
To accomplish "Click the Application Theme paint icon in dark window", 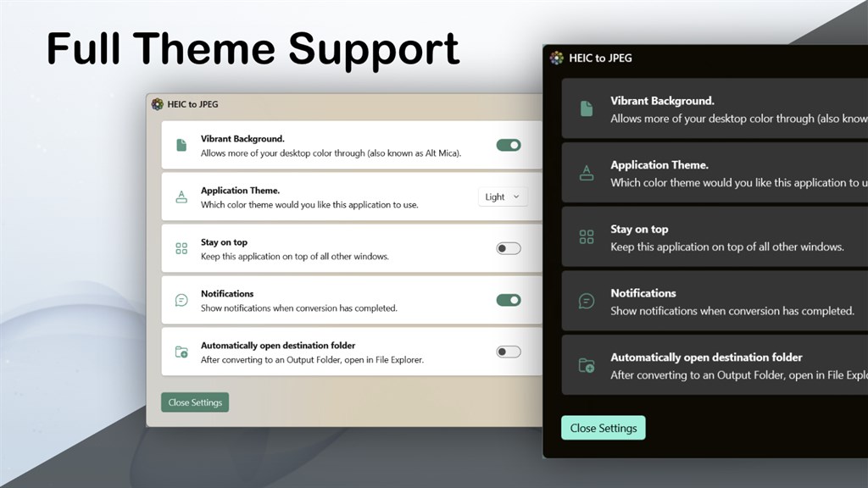I will (x=587, y=173).
